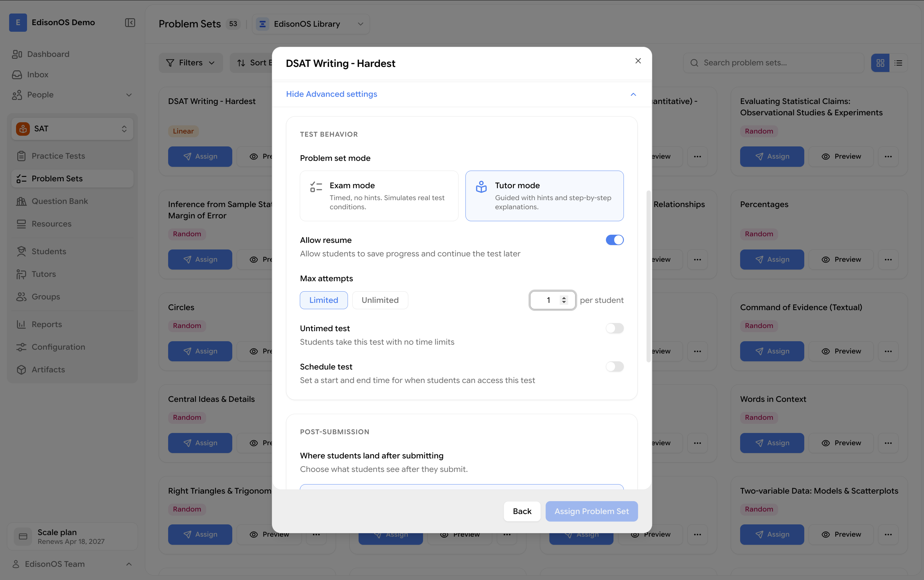Expand EdisonOS Team account menu
Viewport: 924px width, 580px height.
[x=72, y=564]
